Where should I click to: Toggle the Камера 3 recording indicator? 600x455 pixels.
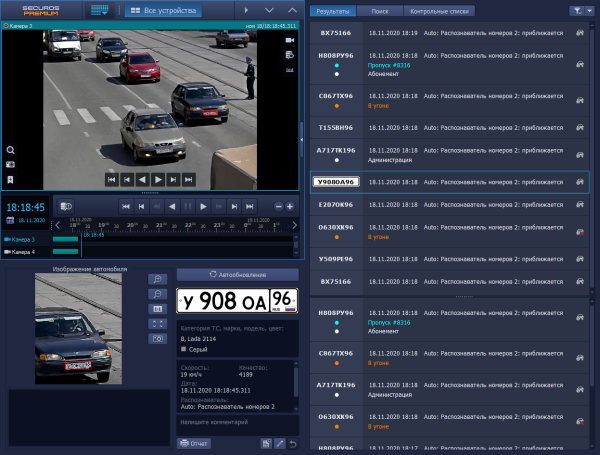5,240
